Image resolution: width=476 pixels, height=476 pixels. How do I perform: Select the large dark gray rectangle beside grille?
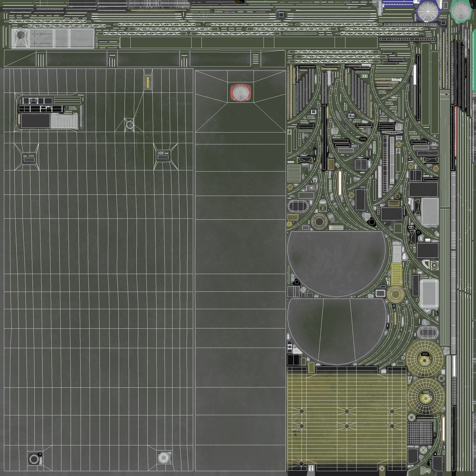36,121
